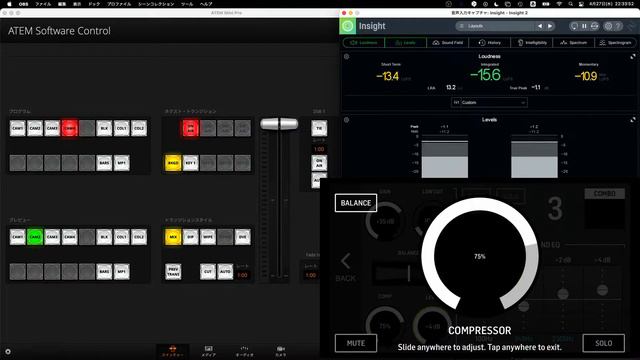Open Loudness panel gear options
Image resolution: width=640 pixels, height=360 pixels.
(x=347, y=56)
